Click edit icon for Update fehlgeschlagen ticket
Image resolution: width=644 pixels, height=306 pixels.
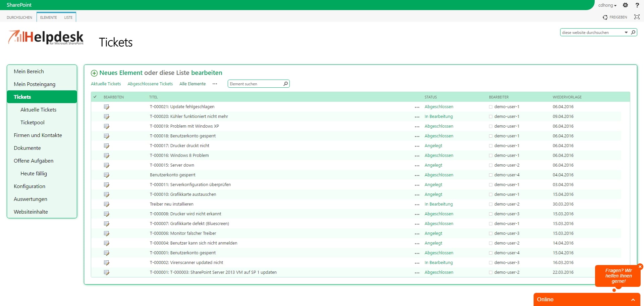(x=107, y=107)
